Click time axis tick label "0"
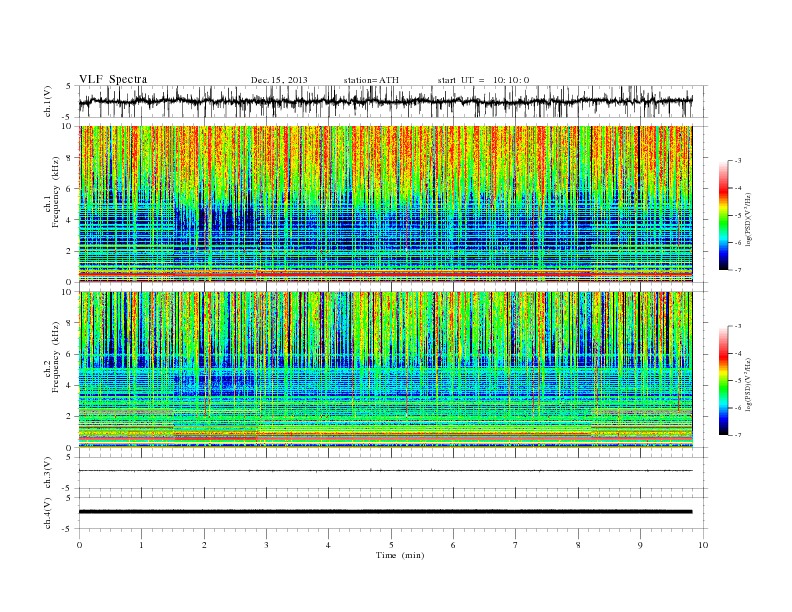The height and width of the screenshot is (612, 792). tap(79, 545)
